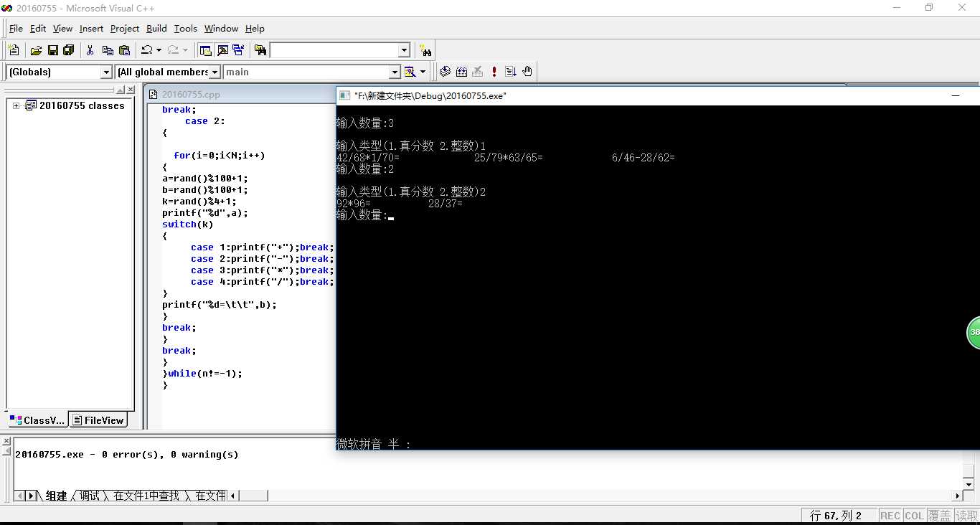Click the REC status bar indicator

pyautogui.click(x=890, y=516)
